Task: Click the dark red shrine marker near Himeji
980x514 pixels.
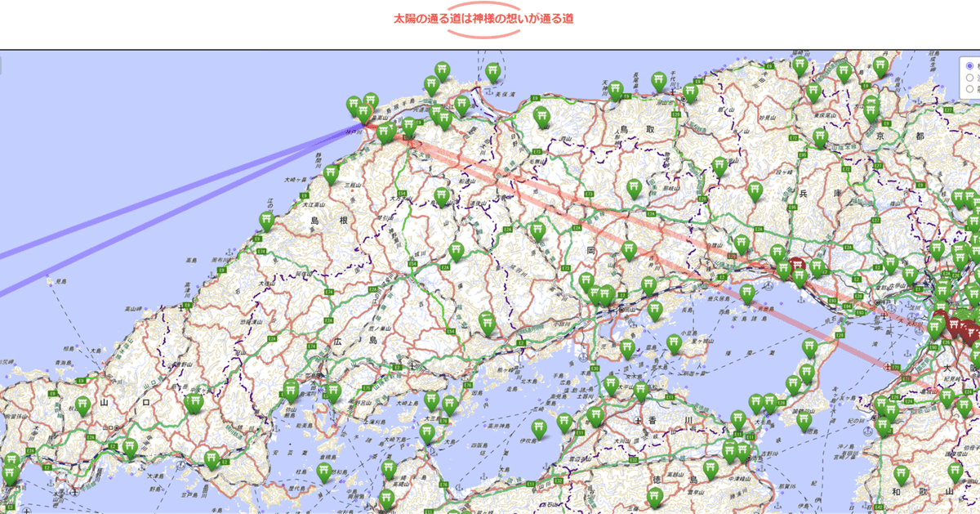Action: [x=798, y=266]
